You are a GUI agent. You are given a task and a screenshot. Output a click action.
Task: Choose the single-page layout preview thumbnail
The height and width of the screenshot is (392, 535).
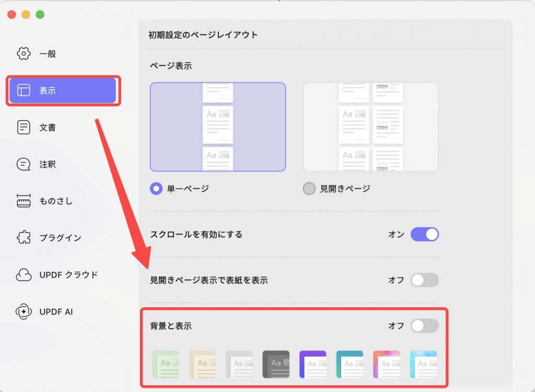click(x=218, y=126)
